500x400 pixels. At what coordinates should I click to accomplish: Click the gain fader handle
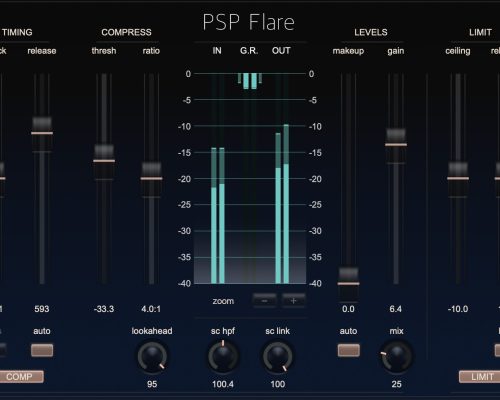click(x=396, y=145)
